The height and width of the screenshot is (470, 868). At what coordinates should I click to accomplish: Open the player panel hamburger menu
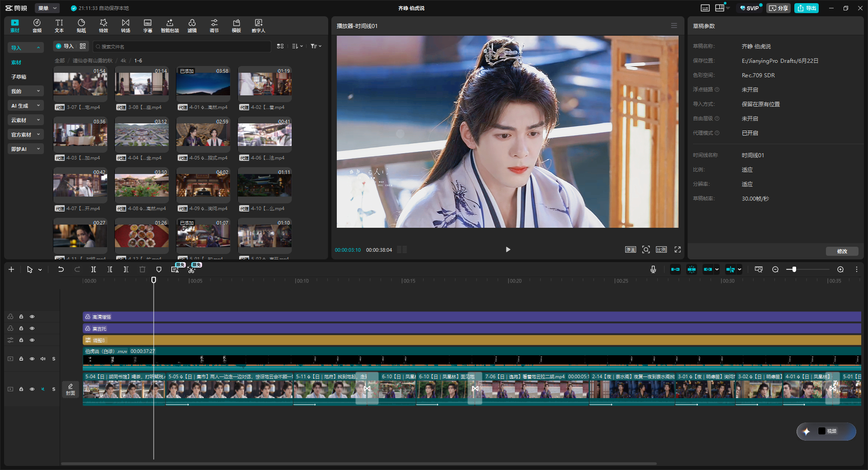[x=674, y=26]
